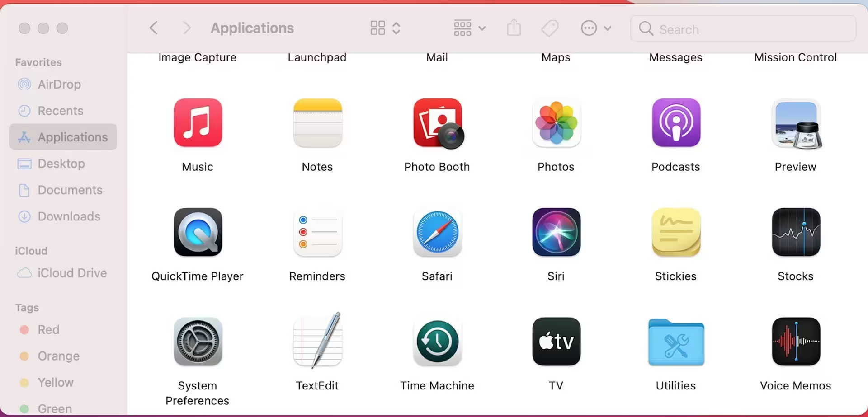Select the Siri app icon
868x417 pixels.
[556, 232]
